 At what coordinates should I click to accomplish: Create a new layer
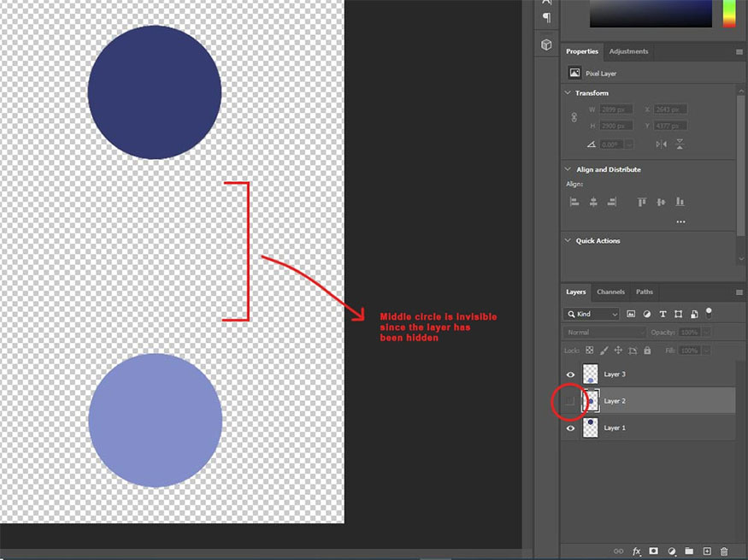[x=707, y=551]
